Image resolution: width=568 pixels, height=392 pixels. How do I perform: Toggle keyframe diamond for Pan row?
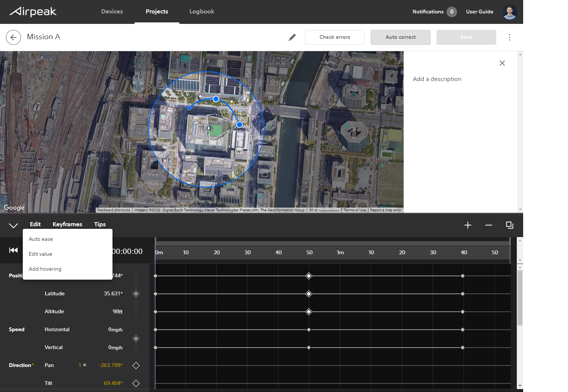(x=136, y=365)
